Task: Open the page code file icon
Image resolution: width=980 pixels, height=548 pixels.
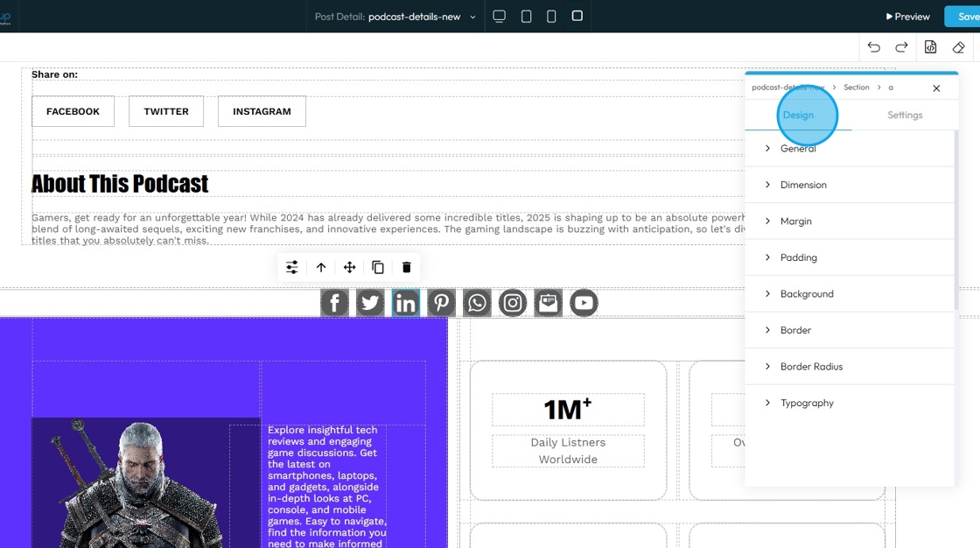Action: pyautogui.click(x=931, y=47)
